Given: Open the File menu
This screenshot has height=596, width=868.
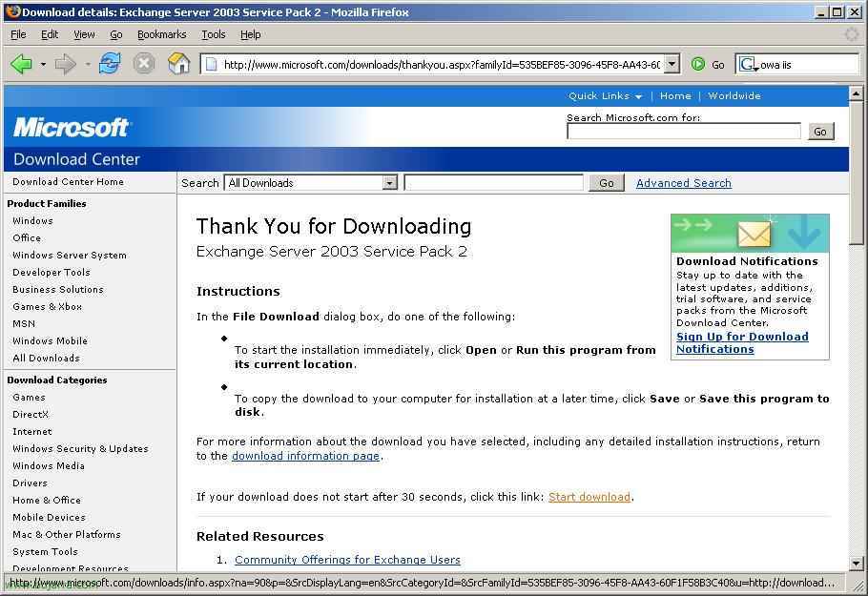Looking at the screenshot, I should tap(18, 34).
